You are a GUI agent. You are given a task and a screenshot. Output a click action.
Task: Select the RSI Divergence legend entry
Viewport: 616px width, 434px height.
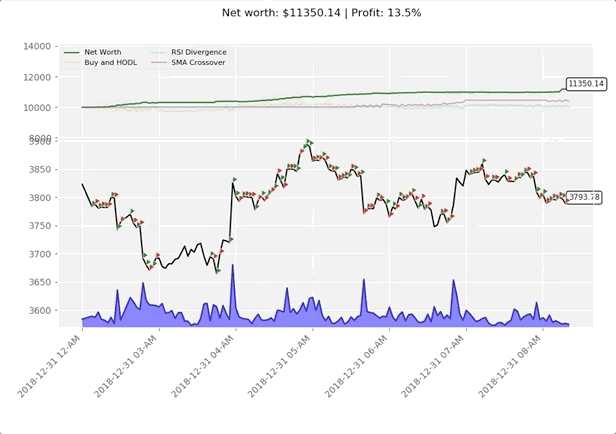click(199, 51)
